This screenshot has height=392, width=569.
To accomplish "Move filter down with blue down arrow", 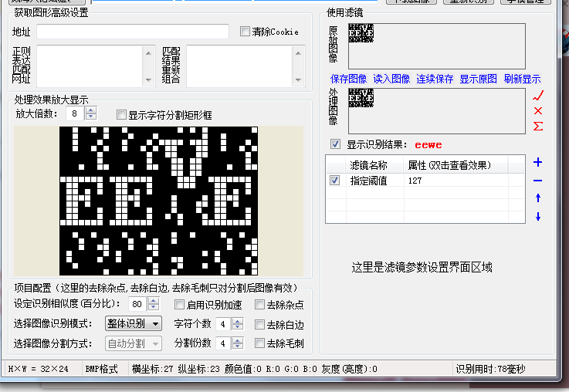I will point(538,217).
